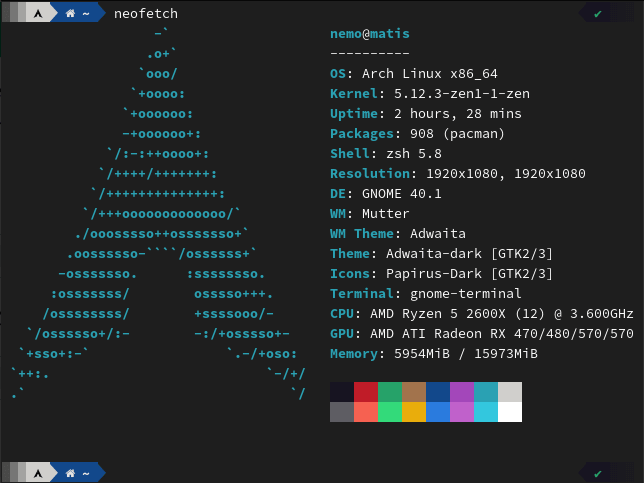Click the Arch logo in the bottom prompt

point(38,474)
